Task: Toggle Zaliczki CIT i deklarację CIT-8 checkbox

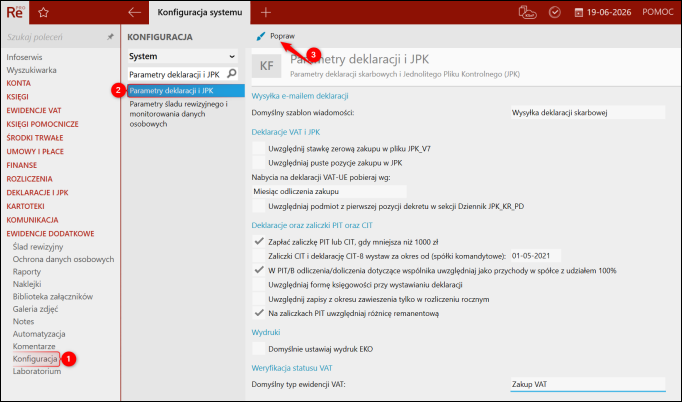Action: click(x=259, y=256)
